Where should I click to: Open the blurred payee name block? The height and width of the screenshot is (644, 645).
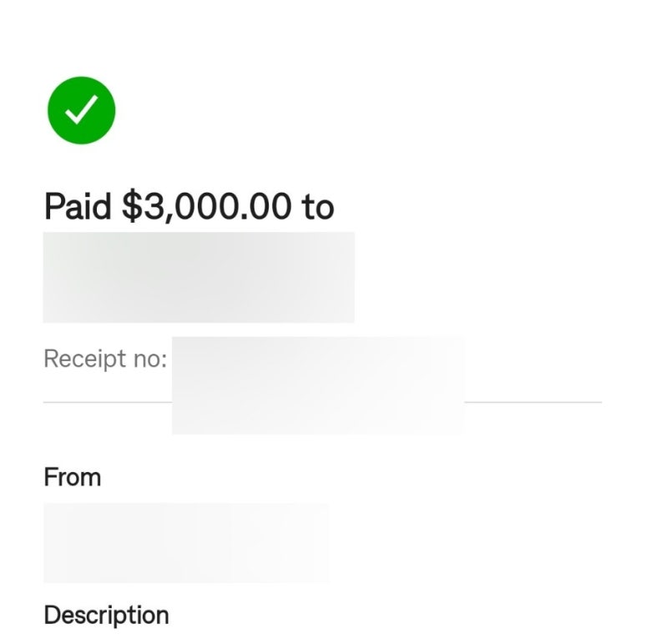pyautogui.click(x=199, y=277)
